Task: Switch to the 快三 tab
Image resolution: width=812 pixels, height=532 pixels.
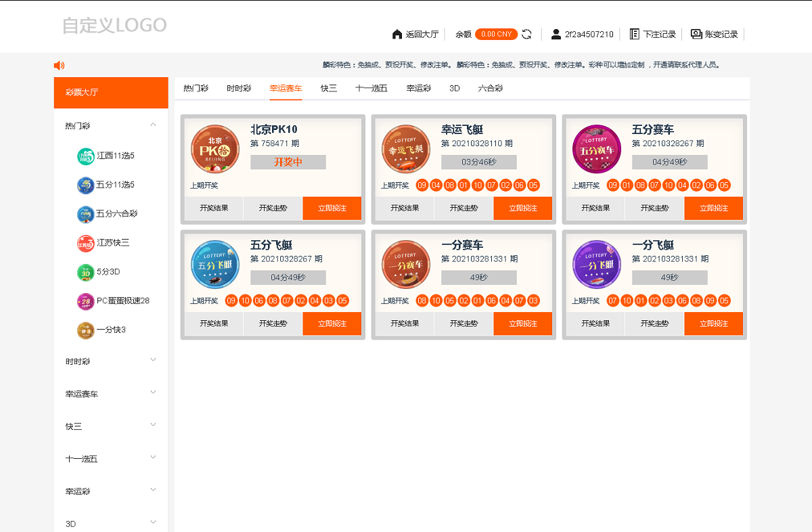Action: (x=328, y=88)
